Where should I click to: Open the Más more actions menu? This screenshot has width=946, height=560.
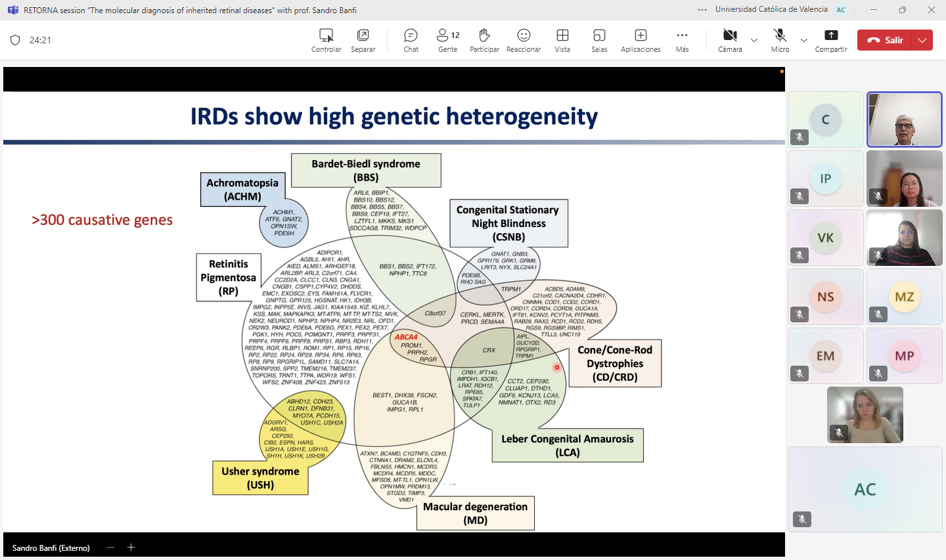coord(682,40)
